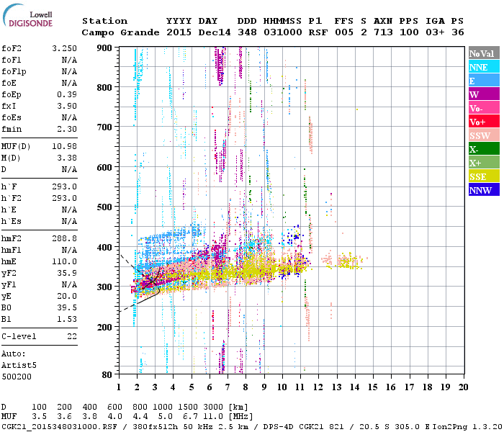Screen dimensions: 504x432
Task: Click the Lowell Digisonde logo
Action: pyautogui.click(x=27, y=15)
